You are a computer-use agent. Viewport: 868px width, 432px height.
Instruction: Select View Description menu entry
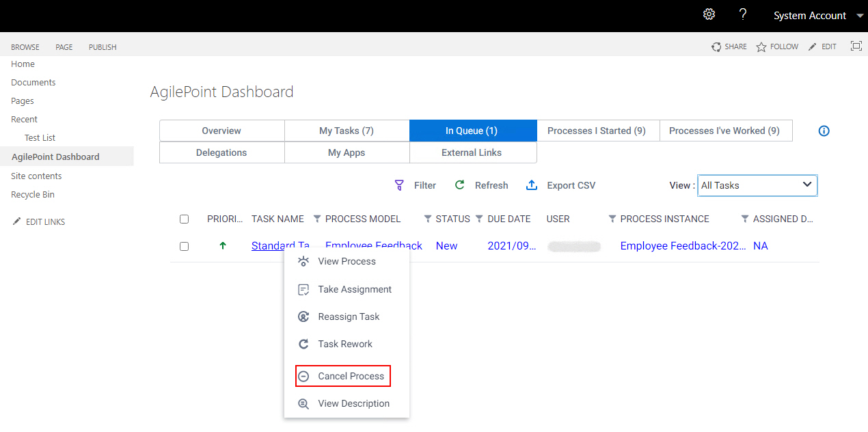coord(347,403)
